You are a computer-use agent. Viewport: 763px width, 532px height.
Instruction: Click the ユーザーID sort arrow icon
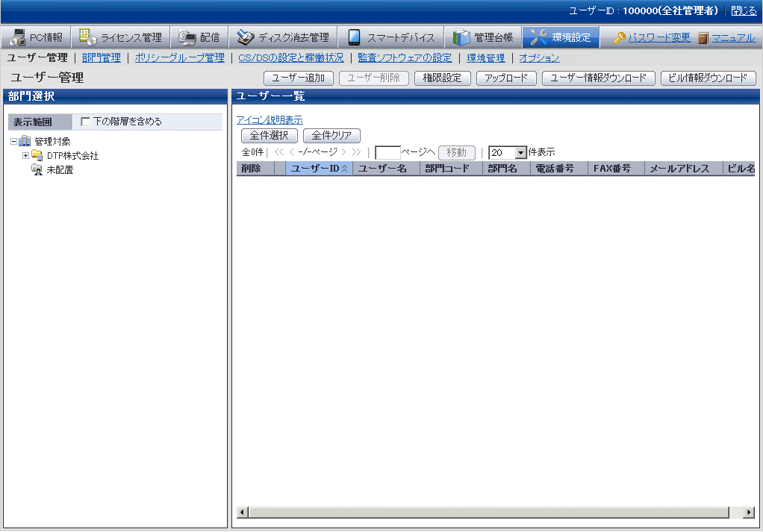click(x=345, y=169)
